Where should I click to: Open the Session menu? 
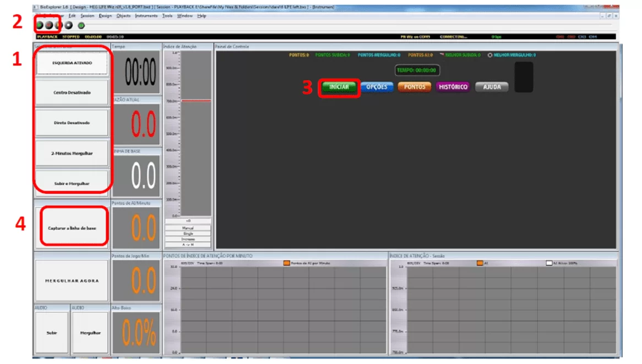(x=87, y=15)
